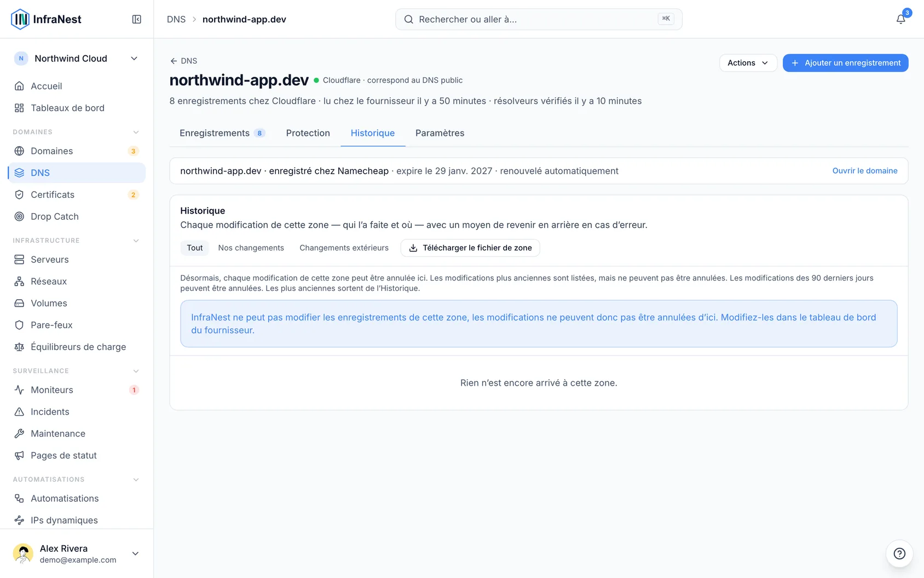Click the Drop Catch target icon
Screen dimensions: 924x578
click(19, 216)
